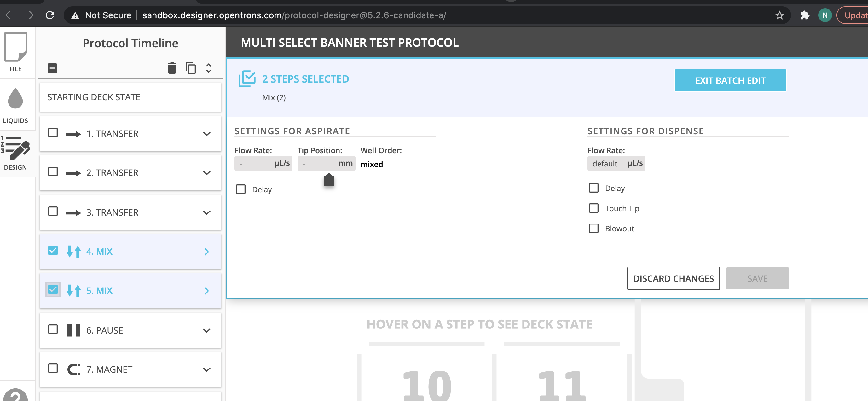Deselect all steps with minus checkbox
This screenshot has height=401, width=868.
pos(52,68)
